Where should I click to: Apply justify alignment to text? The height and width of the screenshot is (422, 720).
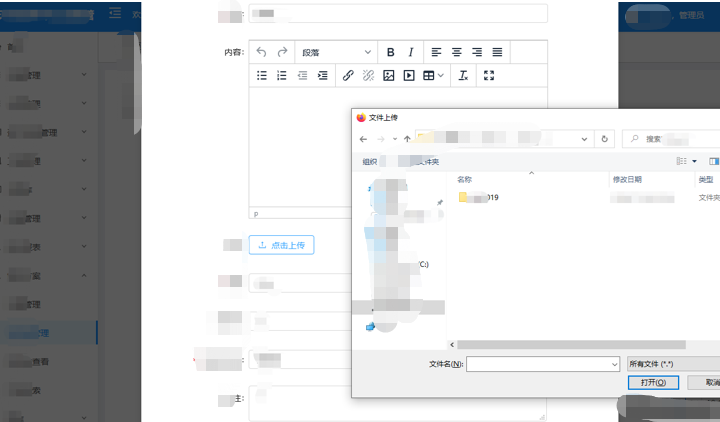click(497, 52)
